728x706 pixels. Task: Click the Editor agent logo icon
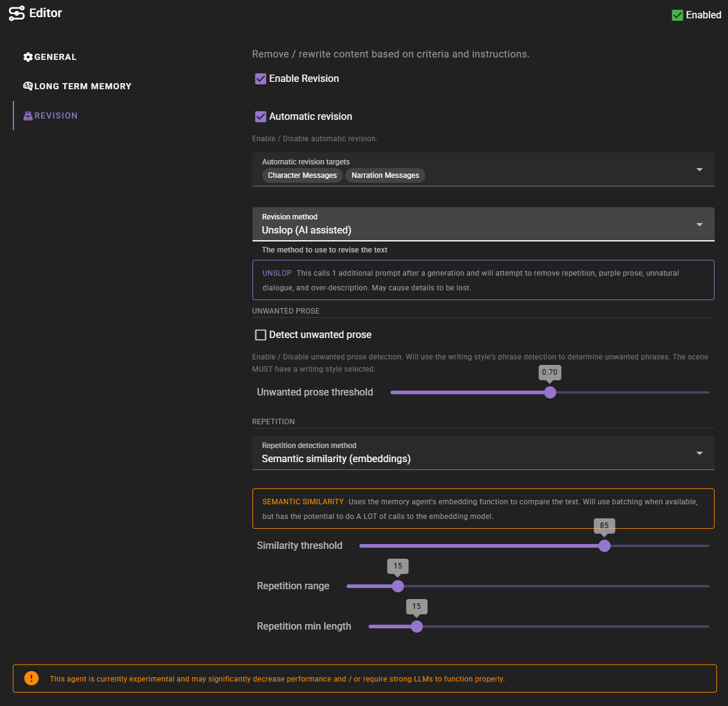[17, 13]
